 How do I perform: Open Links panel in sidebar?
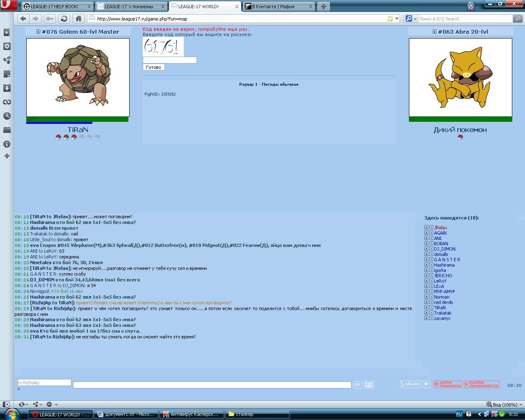pyautogui.click(x=7, y=102)
